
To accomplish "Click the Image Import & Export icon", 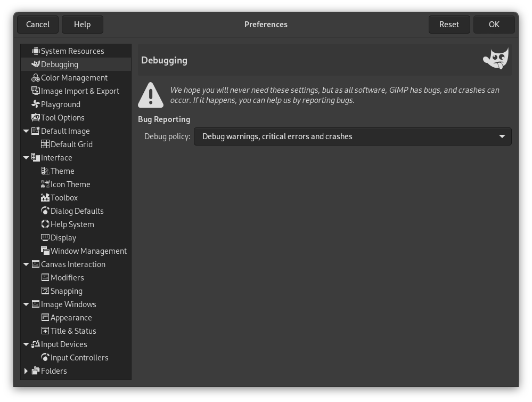I will [x=35, y=91].
